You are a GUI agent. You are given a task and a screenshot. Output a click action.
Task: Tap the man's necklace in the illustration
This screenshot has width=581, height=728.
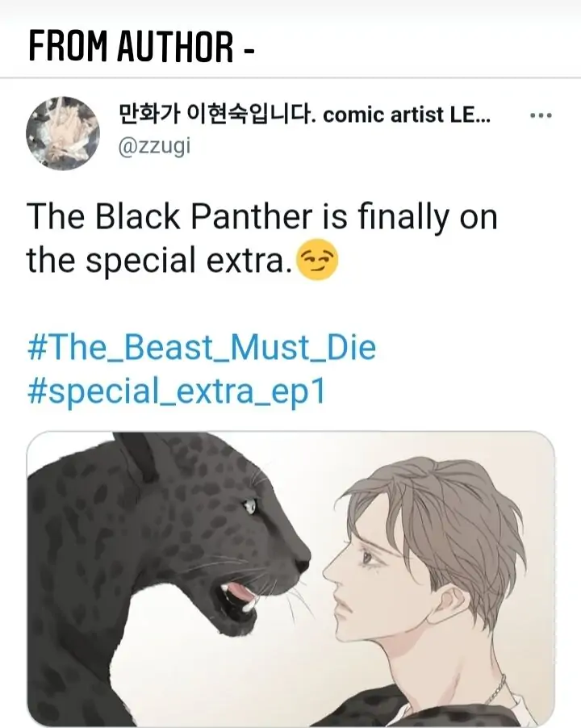pos(495,688)
